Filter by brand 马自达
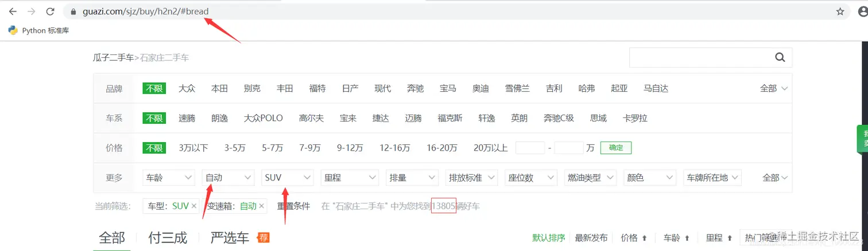The height and width of the screenshot is (251, 868). (x=656, y=88)
